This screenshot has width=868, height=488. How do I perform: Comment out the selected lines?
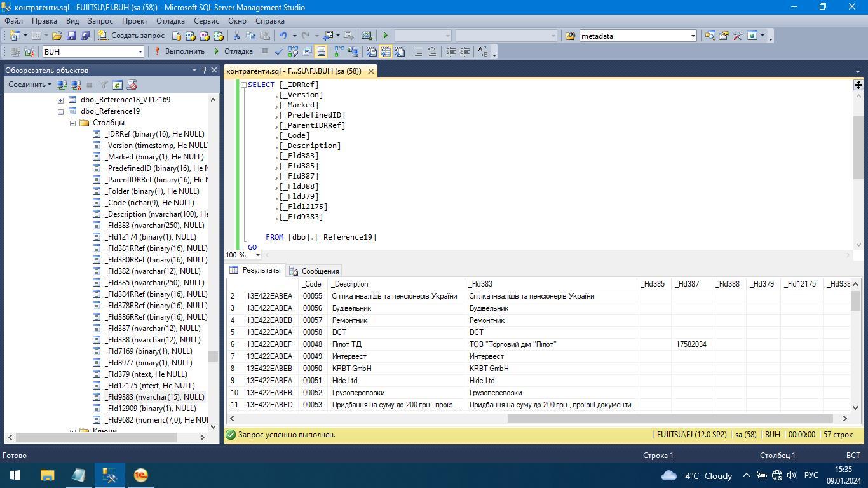[418, 51]
